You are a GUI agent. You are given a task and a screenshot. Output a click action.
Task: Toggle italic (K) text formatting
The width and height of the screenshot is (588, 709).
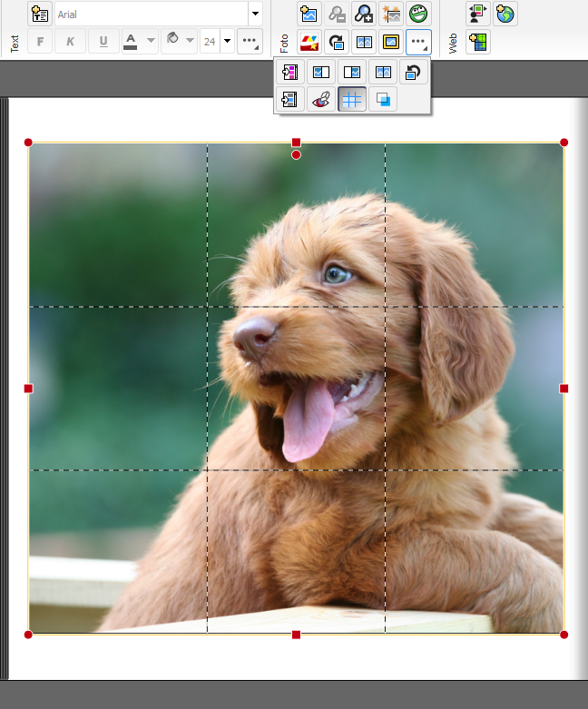coord(71,42)
